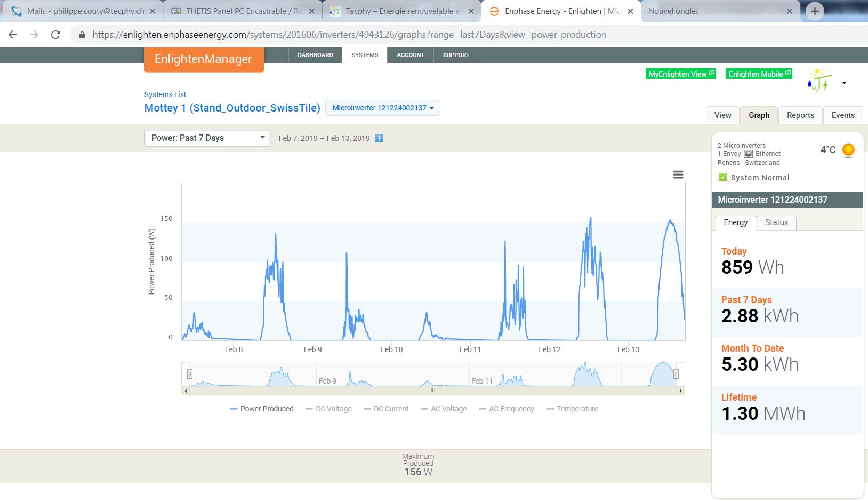Open Mottey 1 system title link
Viewport: 868px width, 501px height.
[x=232, y=108]
